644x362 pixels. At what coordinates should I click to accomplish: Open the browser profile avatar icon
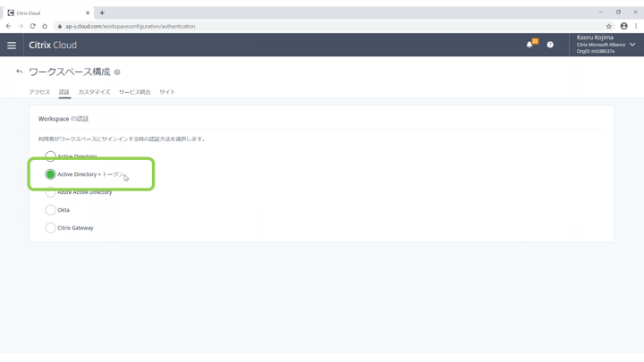[623, 26]
